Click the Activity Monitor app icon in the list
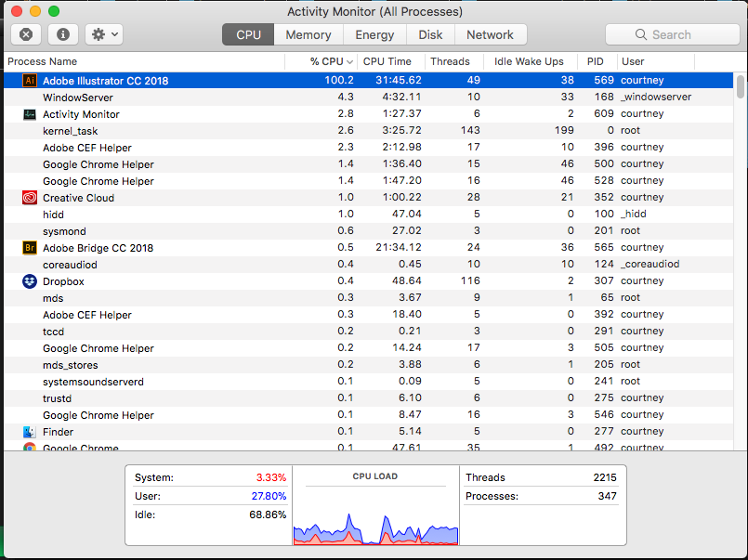 [x=30, y=114]
